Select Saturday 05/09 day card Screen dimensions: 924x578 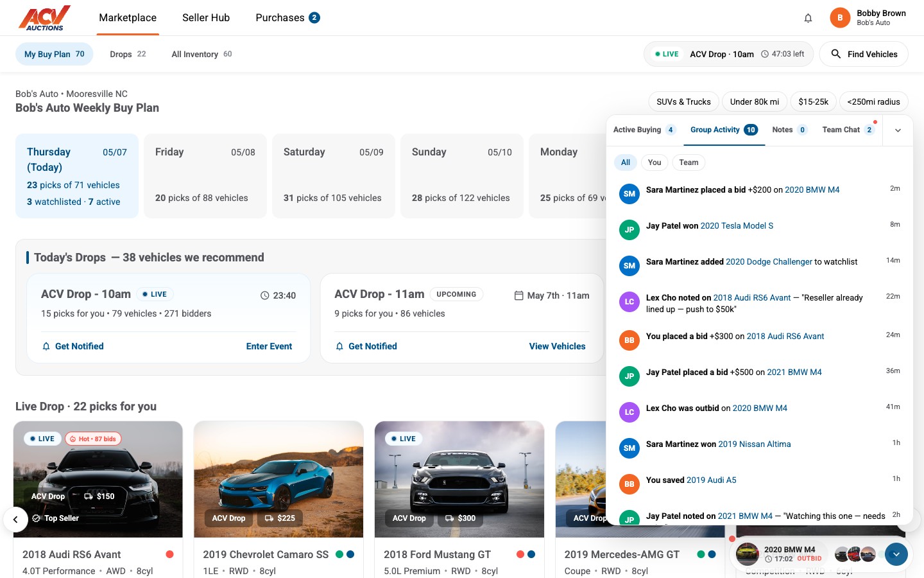(334, 176)
